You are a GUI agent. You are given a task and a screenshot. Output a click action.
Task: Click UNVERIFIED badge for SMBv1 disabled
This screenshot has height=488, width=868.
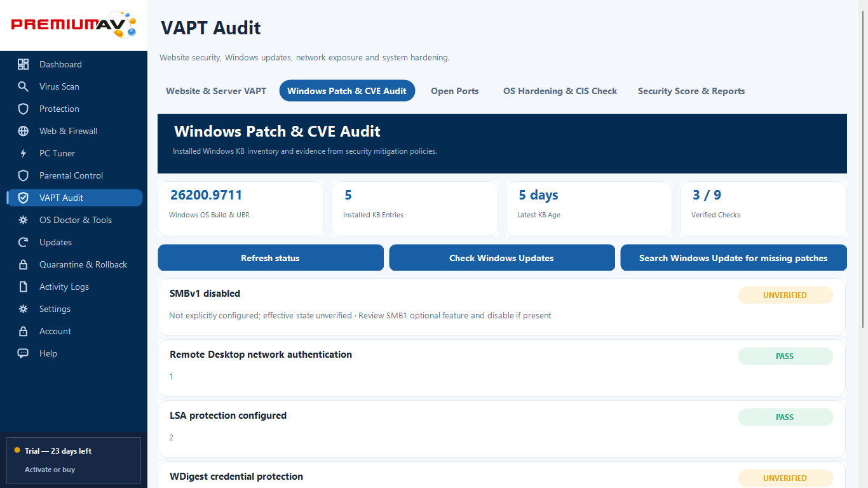tap(785, 295)
